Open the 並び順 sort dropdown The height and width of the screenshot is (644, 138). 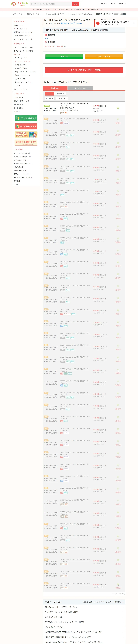(49, 99)
